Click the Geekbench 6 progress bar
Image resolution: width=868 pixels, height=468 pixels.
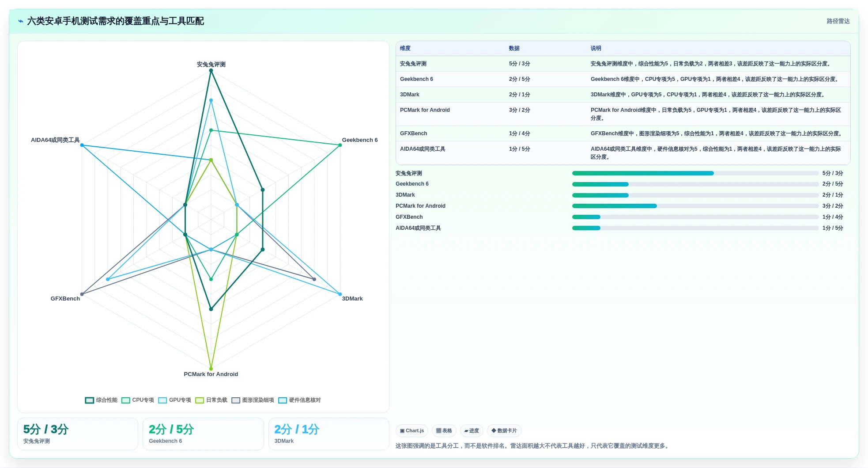coord(695,184)
